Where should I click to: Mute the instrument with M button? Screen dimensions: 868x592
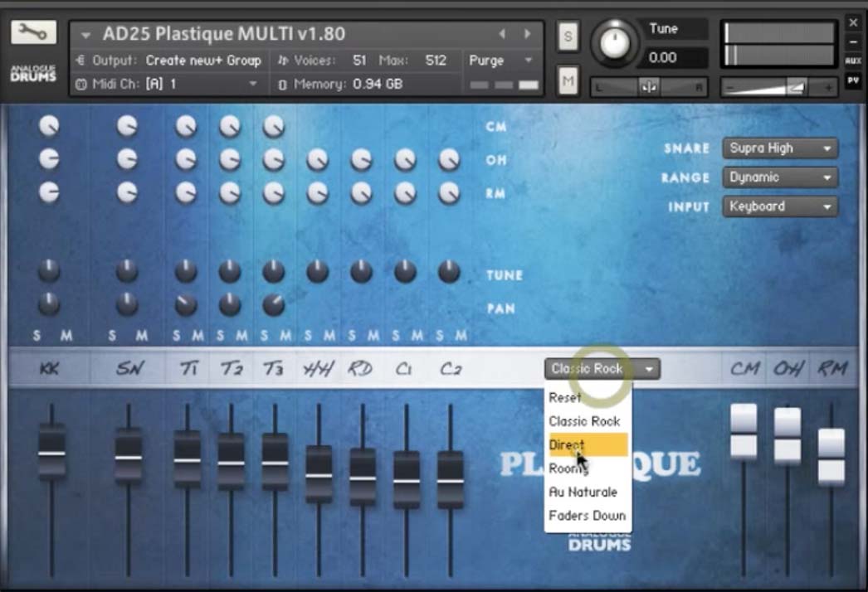[x=568, y=81]
